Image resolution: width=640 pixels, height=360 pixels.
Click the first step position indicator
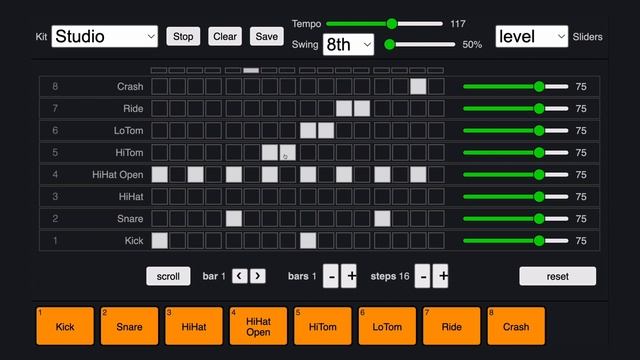click(x=159, y=71)
